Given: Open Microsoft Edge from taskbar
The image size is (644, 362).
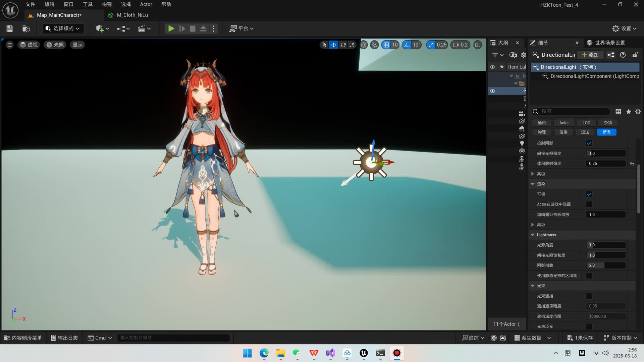Looking at the screenshot, I should [264, 353].
